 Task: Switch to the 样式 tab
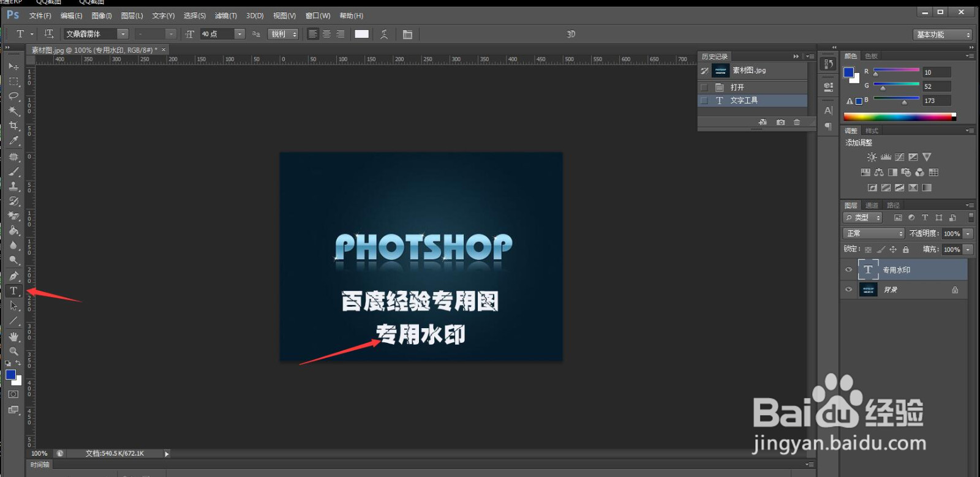pos(872,130)
